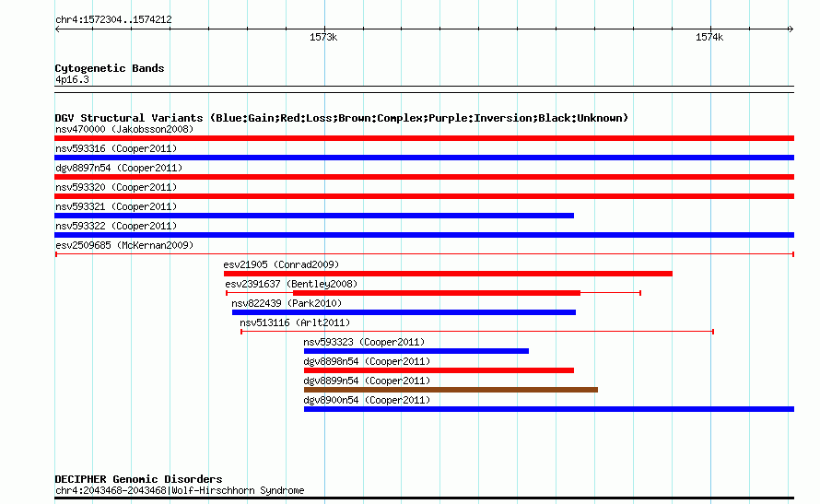Select the dgv8900n54 blue gain bar
The image size is (820, 504).
click(549, 409)
